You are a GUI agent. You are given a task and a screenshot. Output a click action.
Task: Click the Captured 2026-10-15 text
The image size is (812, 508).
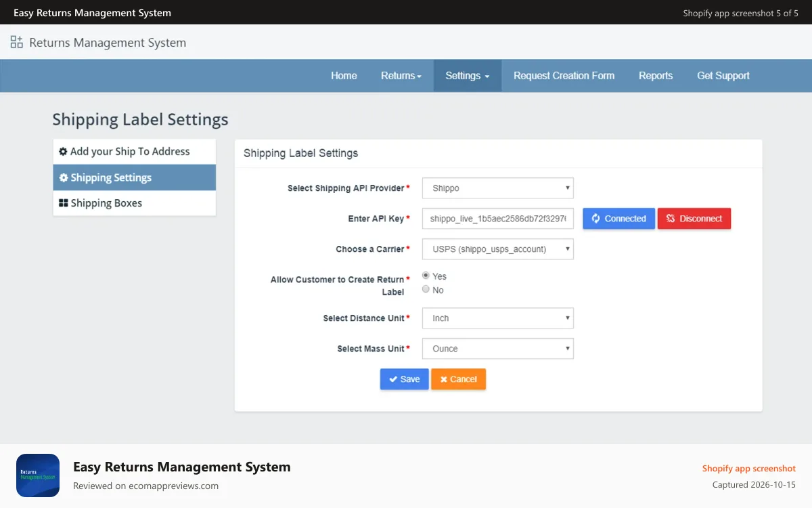point(754,485)
